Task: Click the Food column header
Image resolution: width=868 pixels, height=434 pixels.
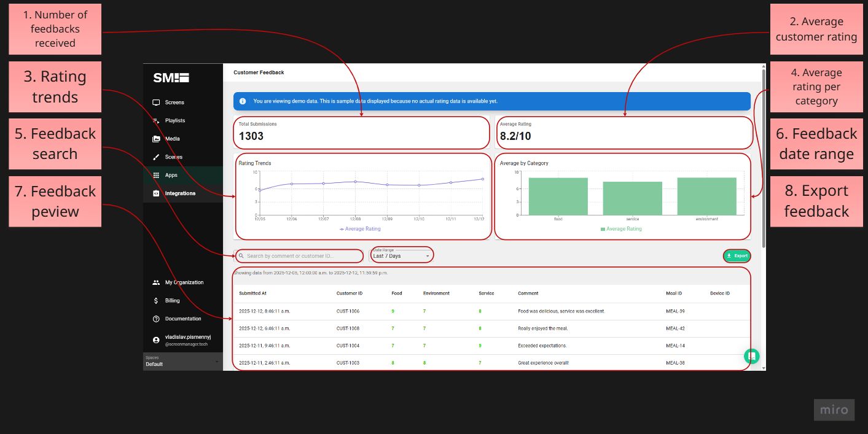Action: 397,293
